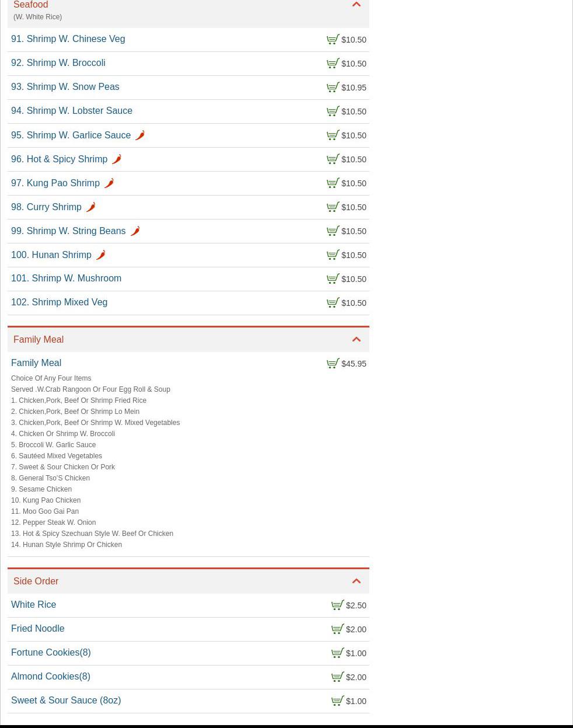
Task: Click spicy chili icon beside Curry Shrimp
Action: [90, 207]
